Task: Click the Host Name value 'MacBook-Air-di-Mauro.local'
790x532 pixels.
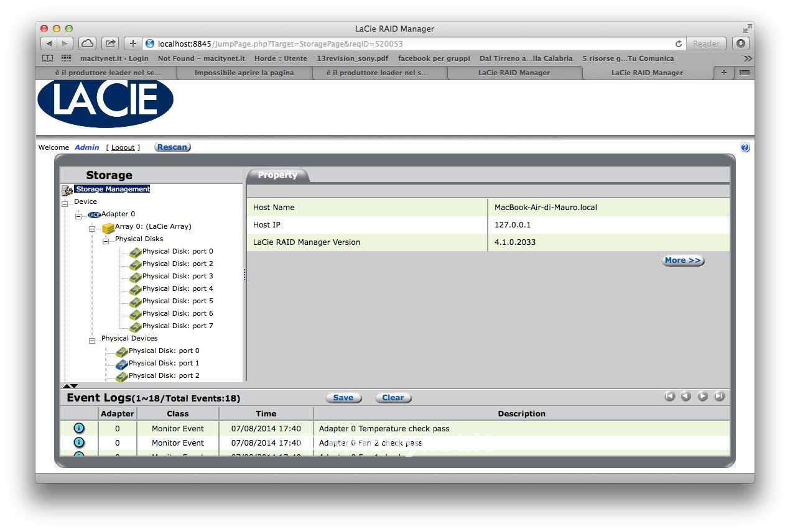Action: (546, 208)
